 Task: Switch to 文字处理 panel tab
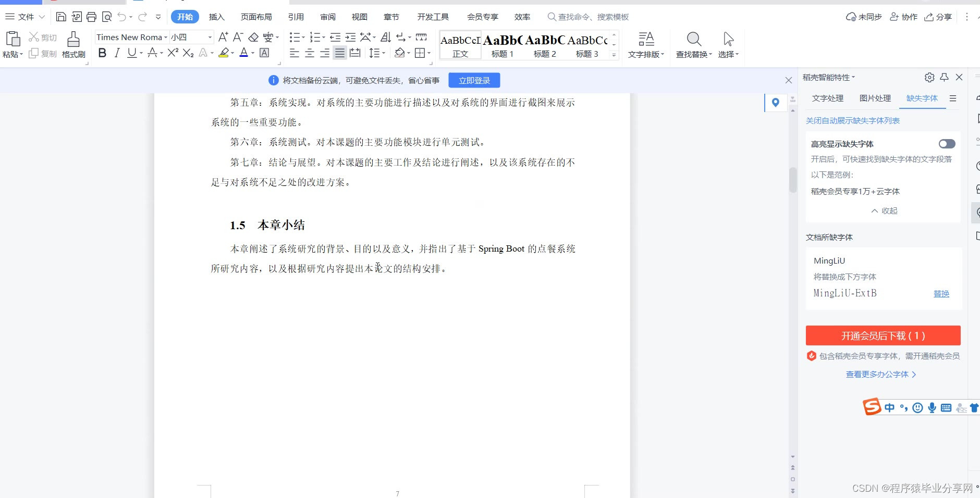tap(828, 98)
